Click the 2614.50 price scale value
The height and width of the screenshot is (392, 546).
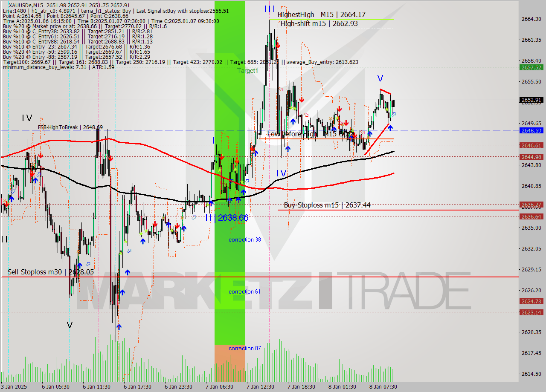tap(531, 374)
